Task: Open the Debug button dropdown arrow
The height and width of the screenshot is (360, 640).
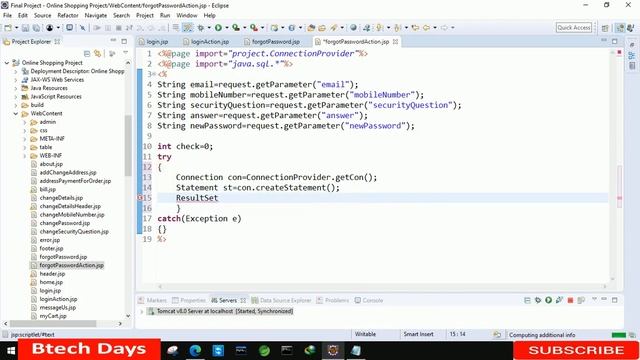Action: click(x=209, y=28)
